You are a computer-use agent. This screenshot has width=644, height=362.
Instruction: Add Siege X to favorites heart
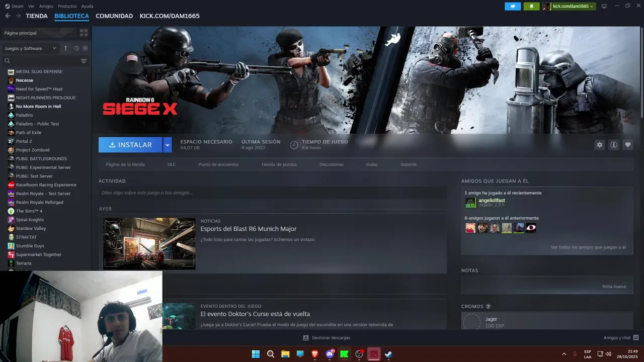[x=628, y=145]
